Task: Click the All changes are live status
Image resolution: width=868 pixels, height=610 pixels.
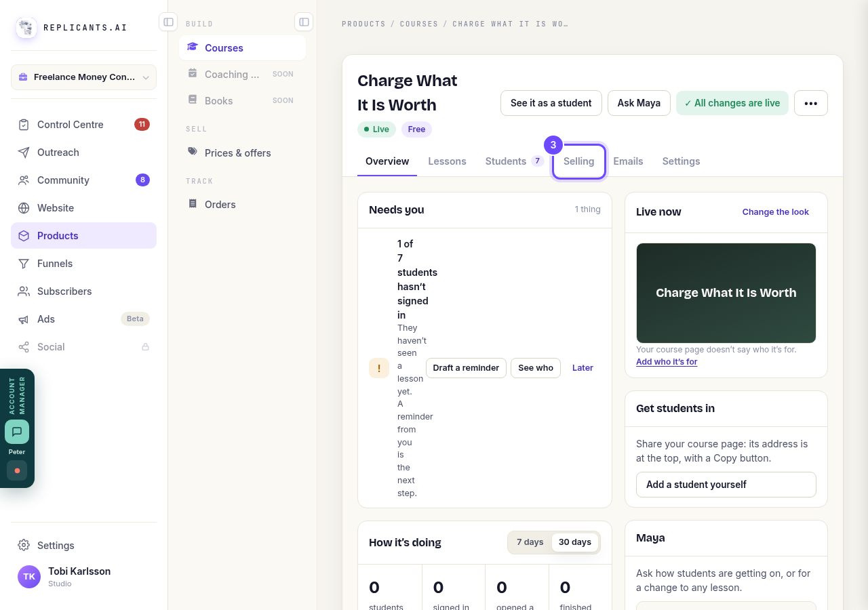Action: click(x=732, y=103)
